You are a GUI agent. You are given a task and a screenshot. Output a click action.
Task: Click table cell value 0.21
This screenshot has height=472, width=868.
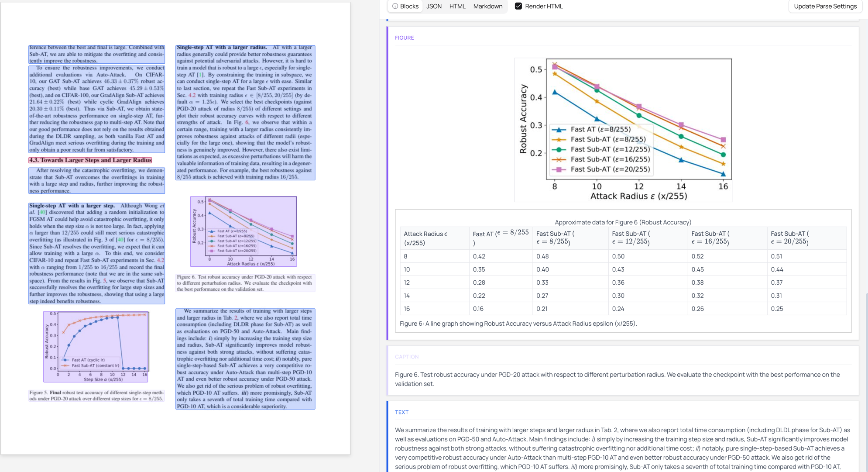(542, 309)
